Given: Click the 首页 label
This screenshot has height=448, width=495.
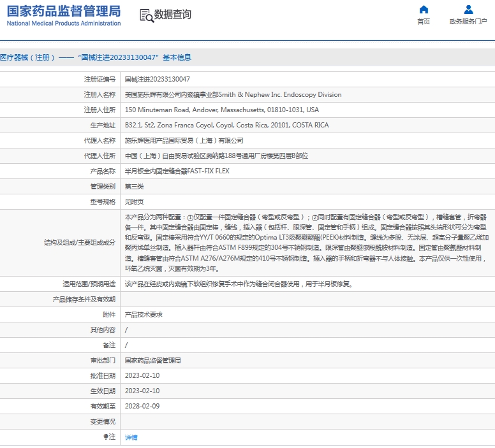Looking at the screenshot, I should tap(424, 22).
